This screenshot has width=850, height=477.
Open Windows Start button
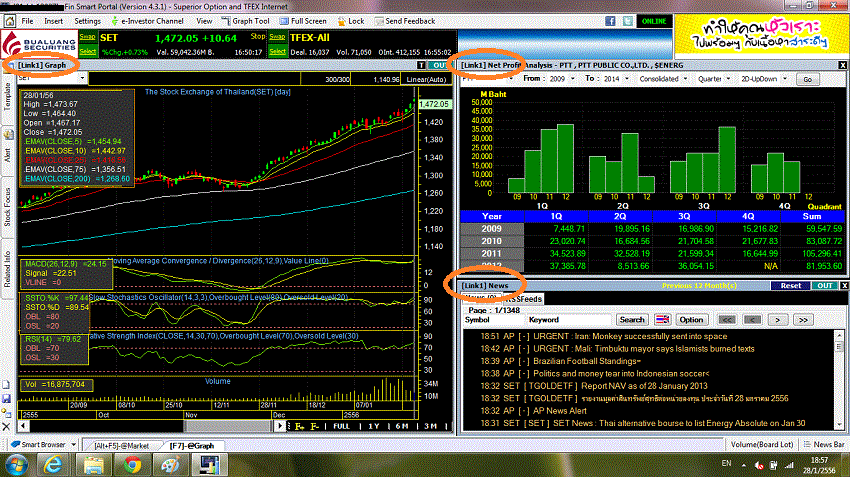click(16, 465)
